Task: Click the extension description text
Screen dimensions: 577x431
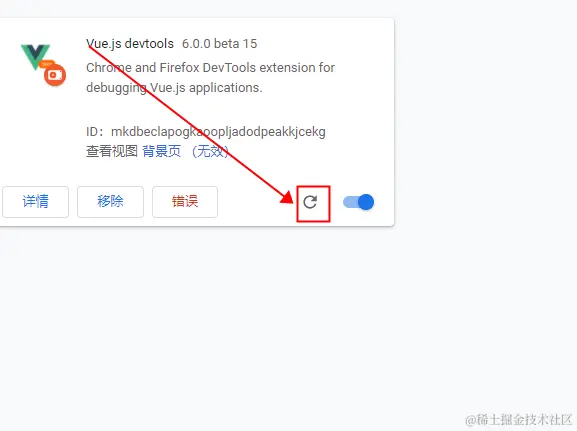Action: (210, 78)
